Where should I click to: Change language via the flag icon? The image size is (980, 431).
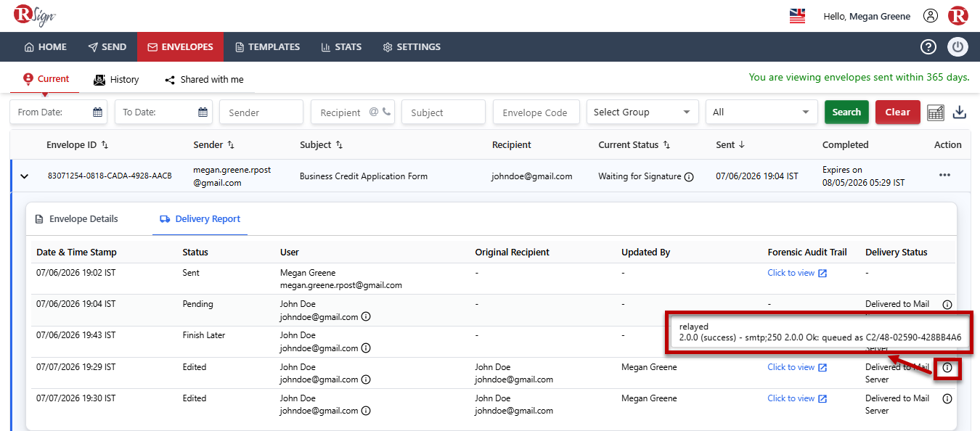(x=797, y=16)
